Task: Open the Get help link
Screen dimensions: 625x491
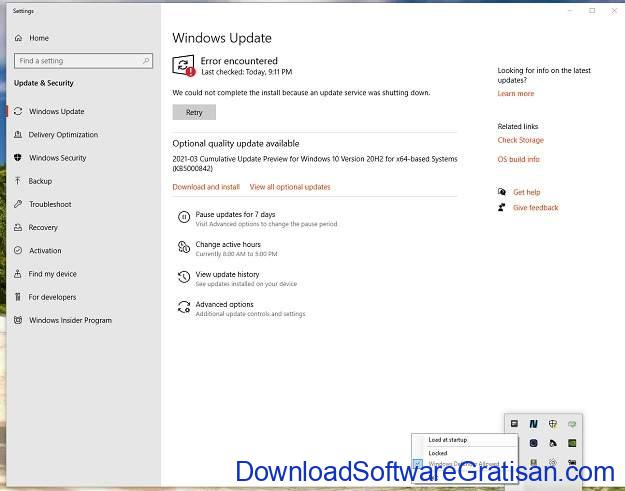Action: [527, 192]
